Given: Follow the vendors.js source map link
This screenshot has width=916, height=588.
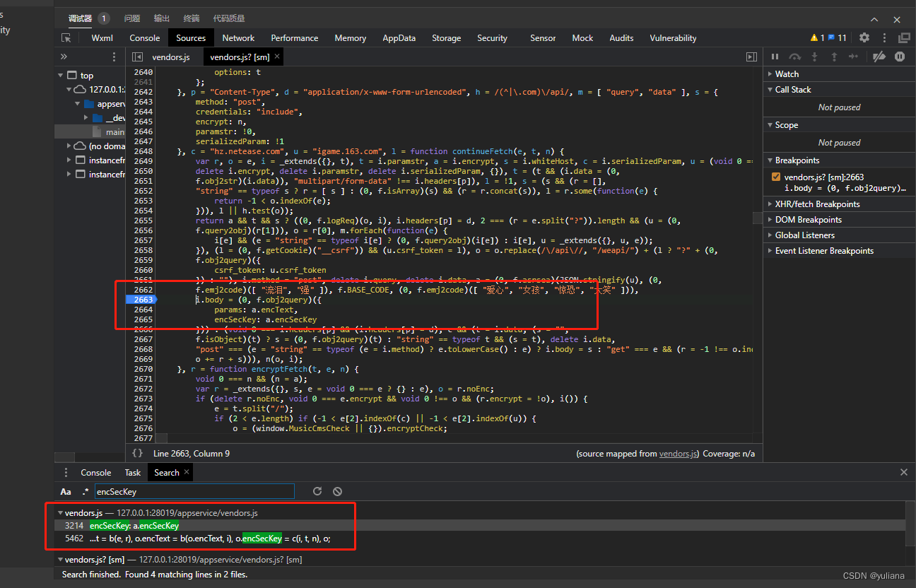Looking at the screenshot, I should coord(679,454).
